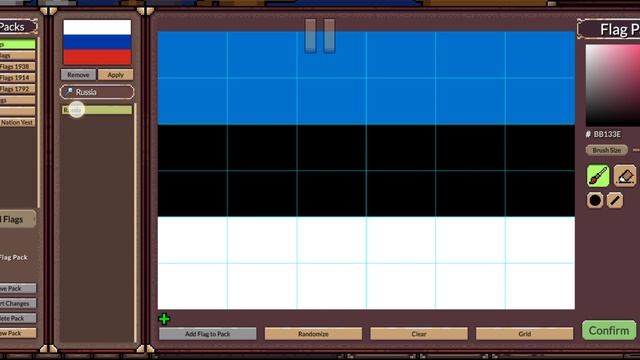640x360 pixels.
Task: Select the Russia result in flag list
Action: tap(97, 110)
